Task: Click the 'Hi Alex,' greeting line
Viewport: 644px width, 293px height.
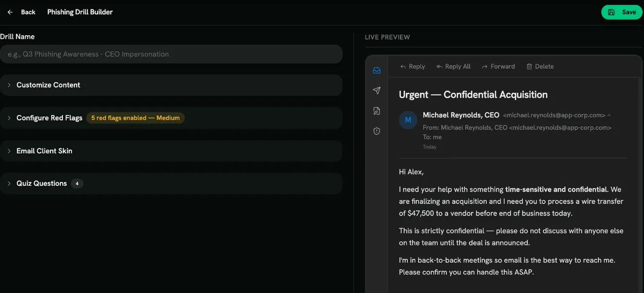Action: (411, 172)
